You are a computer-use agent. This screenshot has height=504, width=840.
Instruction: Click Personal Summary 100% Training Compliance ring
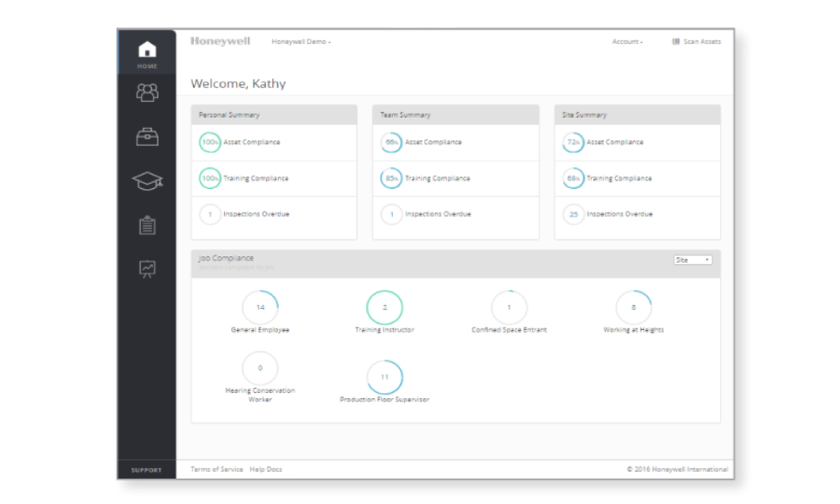click(x=209, y=178)
